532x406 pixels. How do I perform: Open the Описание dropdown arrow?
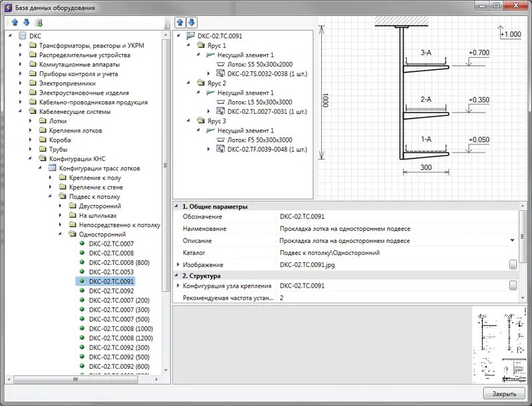(512, 240)
